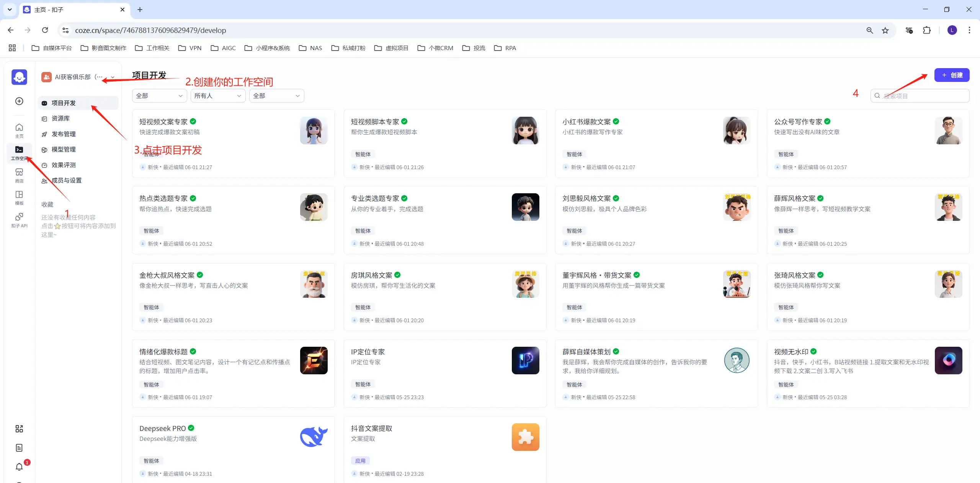Viewport: 980px width, 483px height.
Task: Open the document icon near bottom sidebar
Action: 19,448
